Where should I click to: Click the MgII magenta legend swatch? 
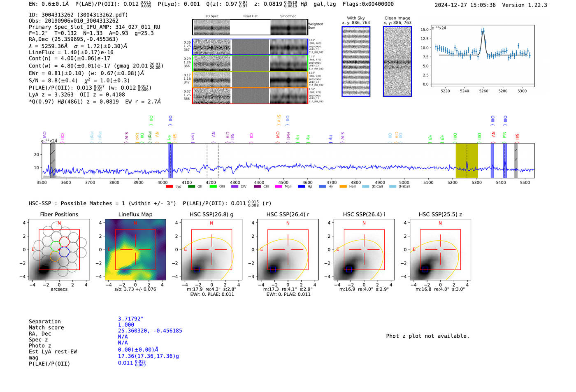(x=279, y=187)
